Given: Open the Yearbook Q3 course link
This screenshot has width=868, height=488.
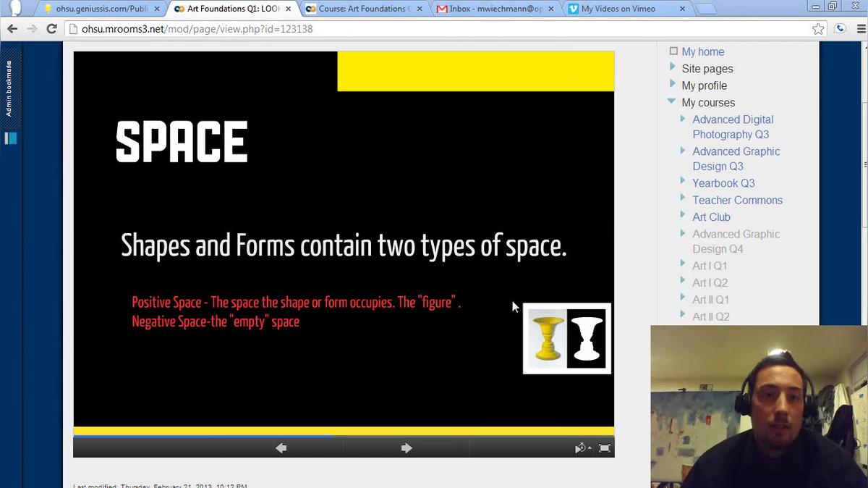Looking at the screenshot, I should pyautogui.click(x=723, y=183).
